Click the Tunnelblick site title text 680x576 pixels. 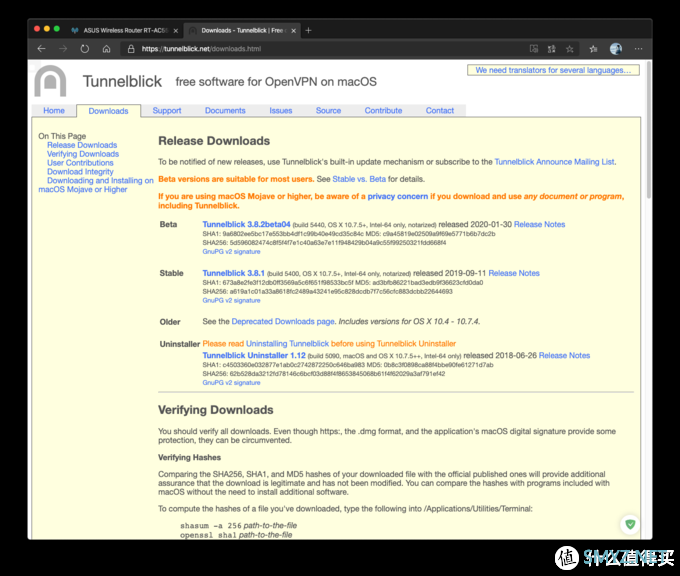tap(122, 82)
